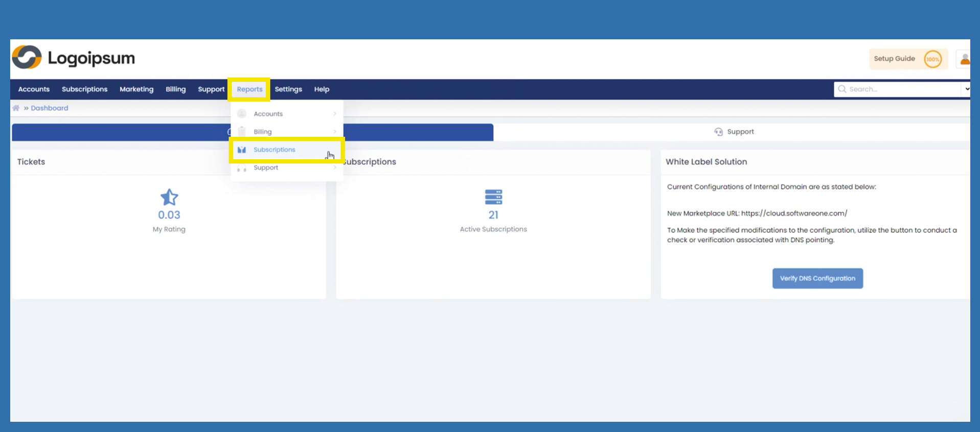The height and width of the screenshot is (432, 980).
Task: Select Support from the Reports dropdown
Action: coord(266,167)
